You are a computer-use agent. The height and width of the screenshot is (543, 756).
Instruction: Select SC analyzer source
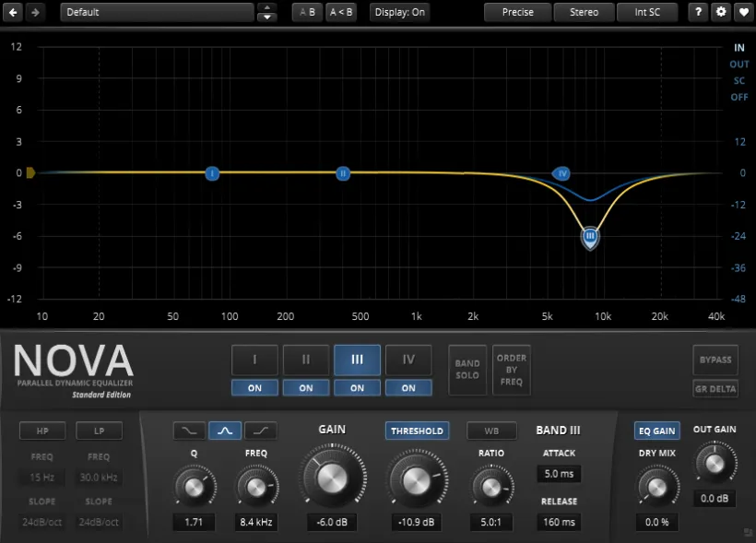[739, 80]
